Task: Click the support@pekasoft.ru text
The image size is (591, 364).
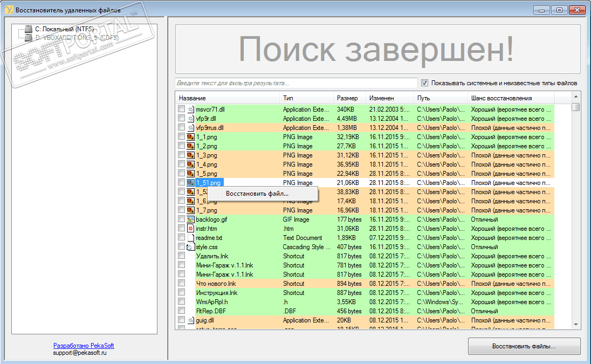Action: (79, 353)
